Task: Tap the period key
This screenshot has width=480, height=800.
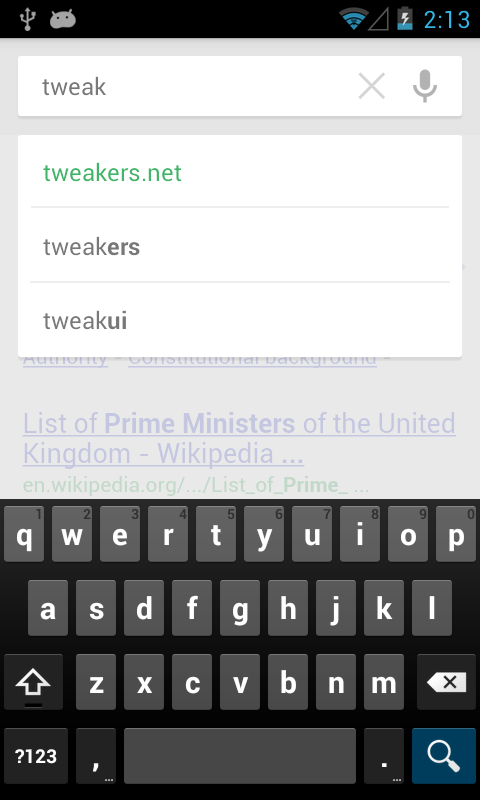Action: [x=384, y=755]
